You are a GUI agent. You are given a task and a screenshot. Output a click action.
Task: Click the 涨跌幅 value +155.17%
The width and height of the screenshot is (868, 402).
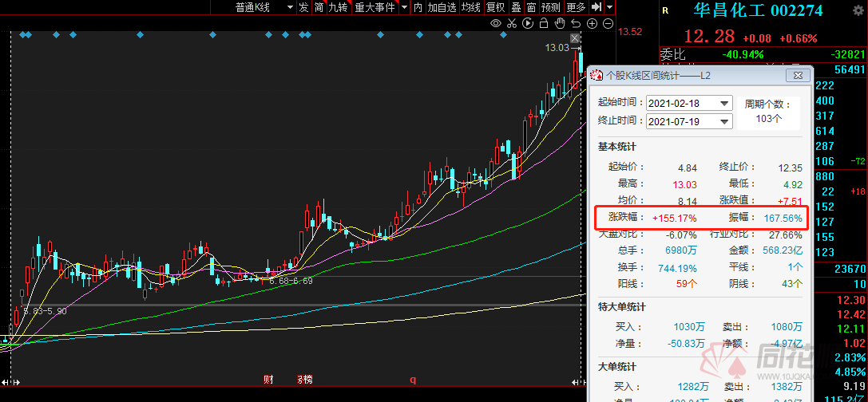[674, 218]
